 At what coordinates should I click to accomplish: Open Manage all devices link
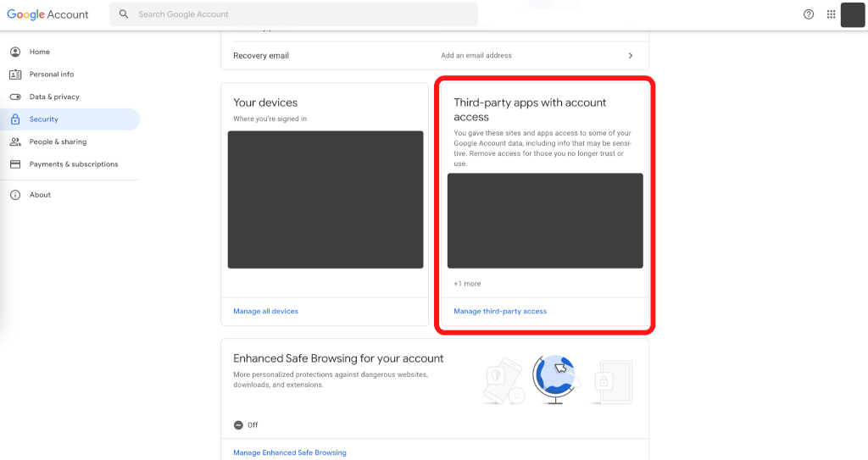point(265,311)
